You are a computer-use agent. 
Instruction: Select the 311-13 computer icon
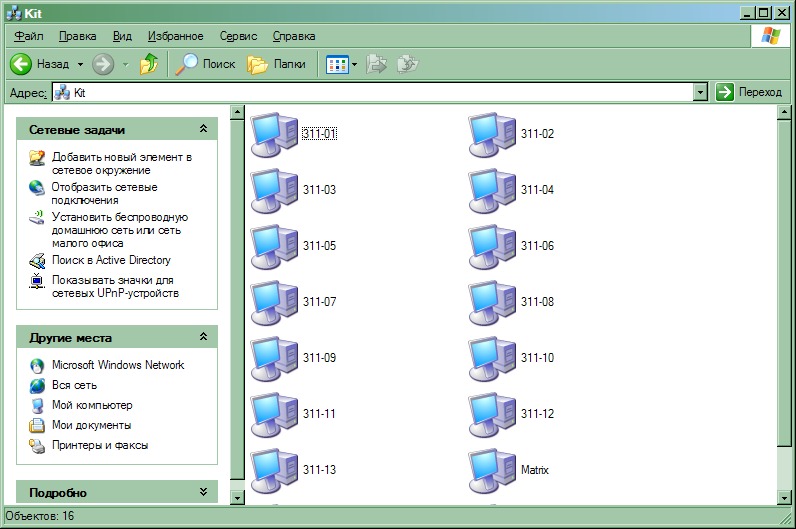pos(274,470)
